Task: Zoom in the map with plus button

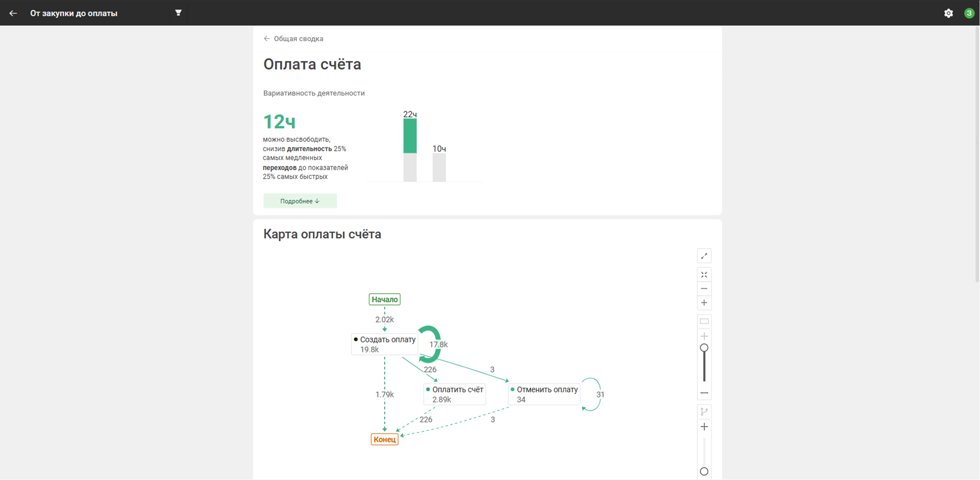Action: click(x=704, y=303)
